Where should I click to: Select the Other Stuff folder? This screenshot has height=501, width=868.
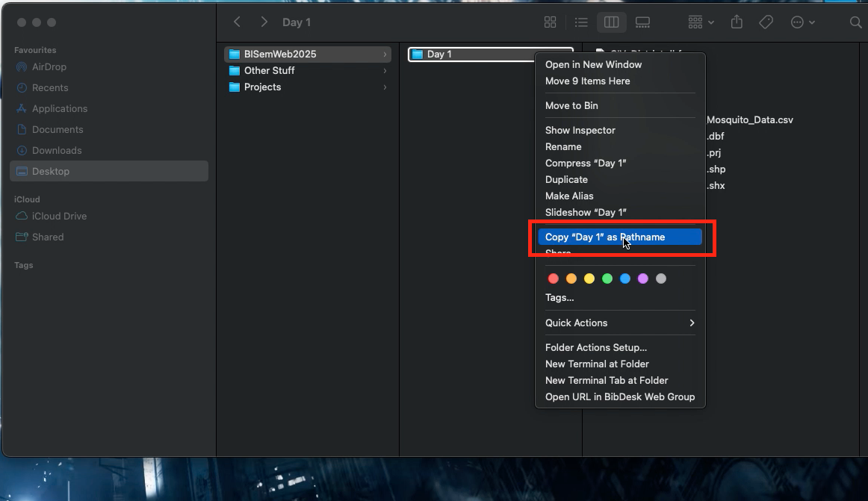tap(269, 70)
